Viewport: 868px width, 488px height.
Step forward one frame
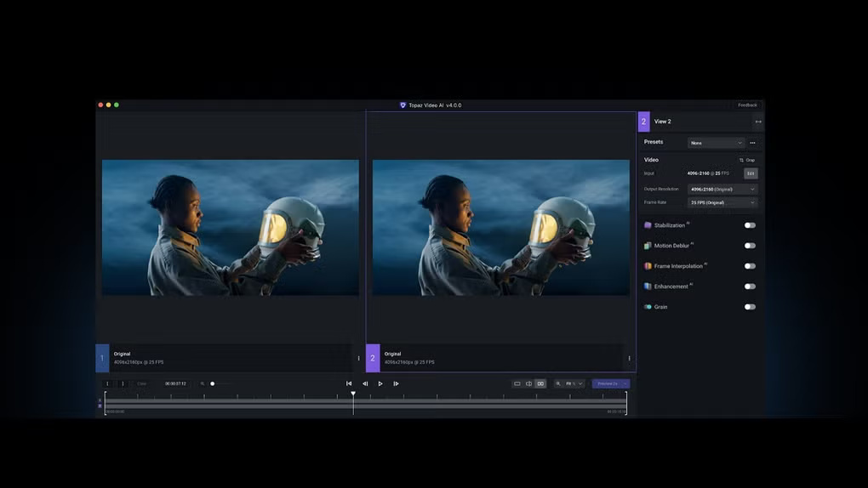click(x=396, y=383)
